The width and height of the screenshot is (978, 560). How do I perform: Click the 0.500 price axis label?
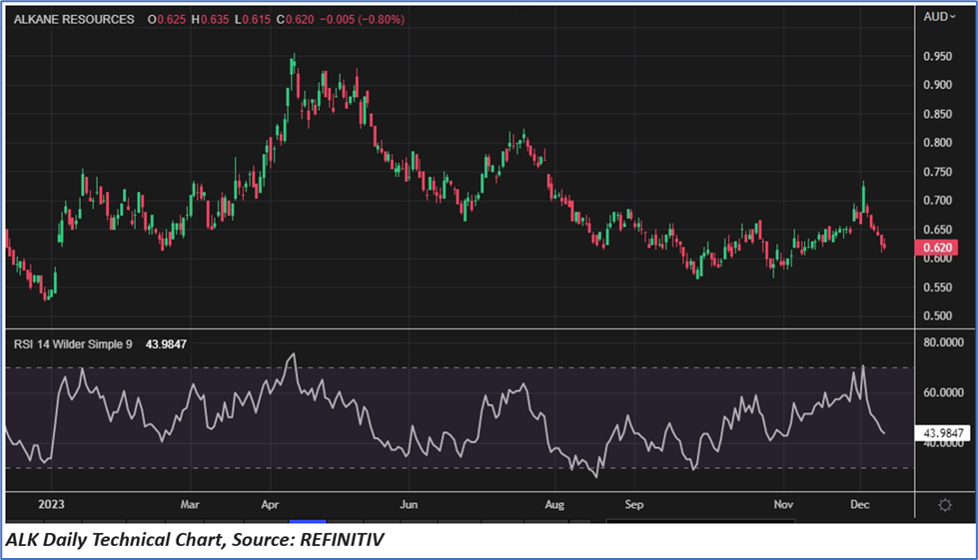(937, 315)
